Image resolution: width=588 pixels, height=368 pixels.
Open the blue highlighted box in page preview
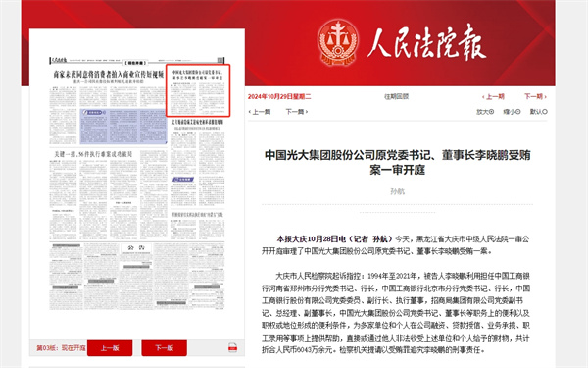pyautogui.click(x=123, y=127)
